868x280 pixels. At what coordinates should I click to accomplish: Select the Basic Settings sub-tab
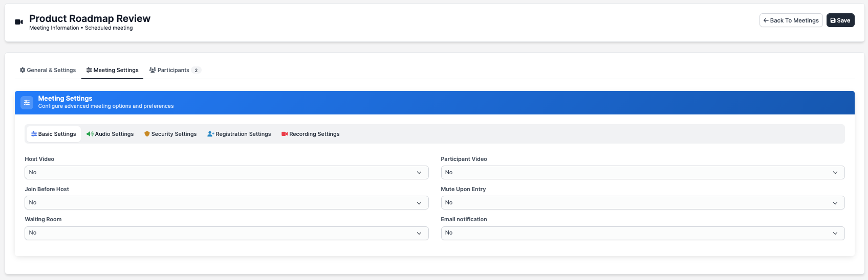tap(54, 134)
